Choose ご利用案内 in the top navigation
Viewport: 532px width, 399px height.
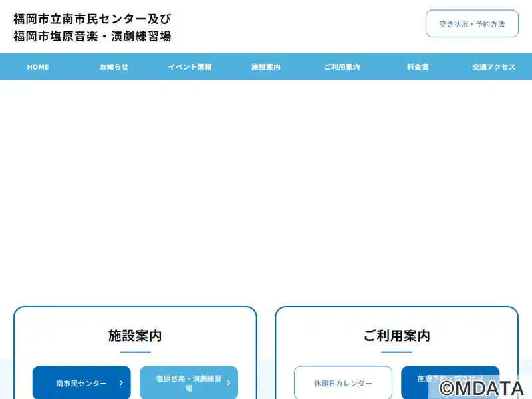tap(342, 67)
